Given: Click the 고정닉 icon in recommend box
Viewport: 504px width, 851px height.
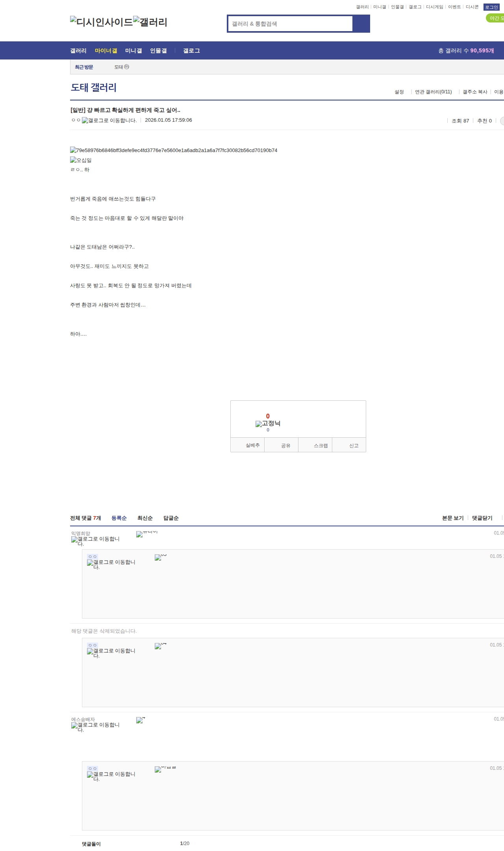Looking at the screenshot, I should coord(268,424).
